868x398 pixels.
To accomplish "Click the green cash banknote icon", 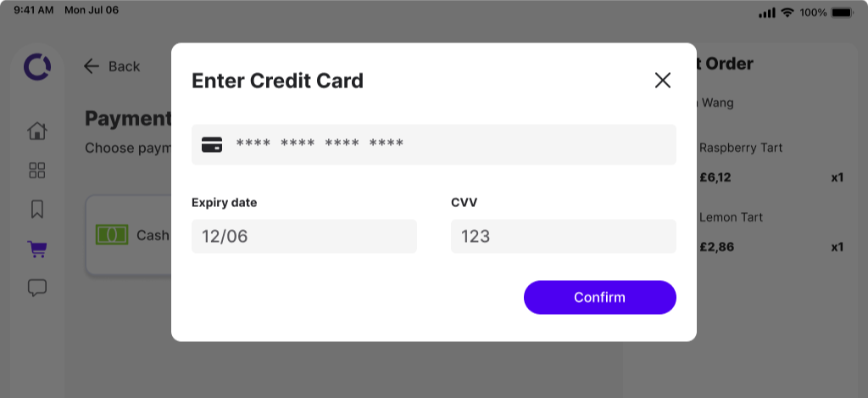I will (112, 235).
